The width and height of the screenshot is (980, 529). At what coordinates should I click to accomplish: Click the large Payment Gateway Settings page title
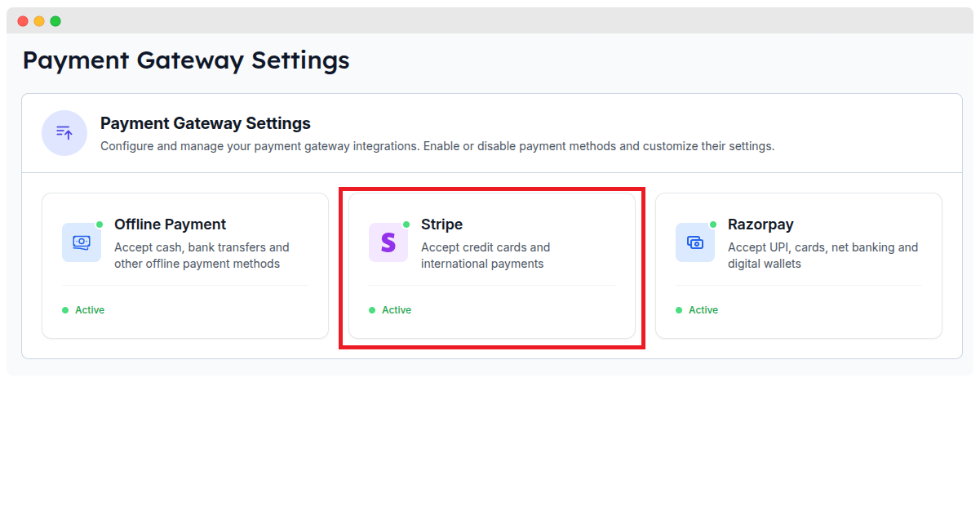pos(186,60)
